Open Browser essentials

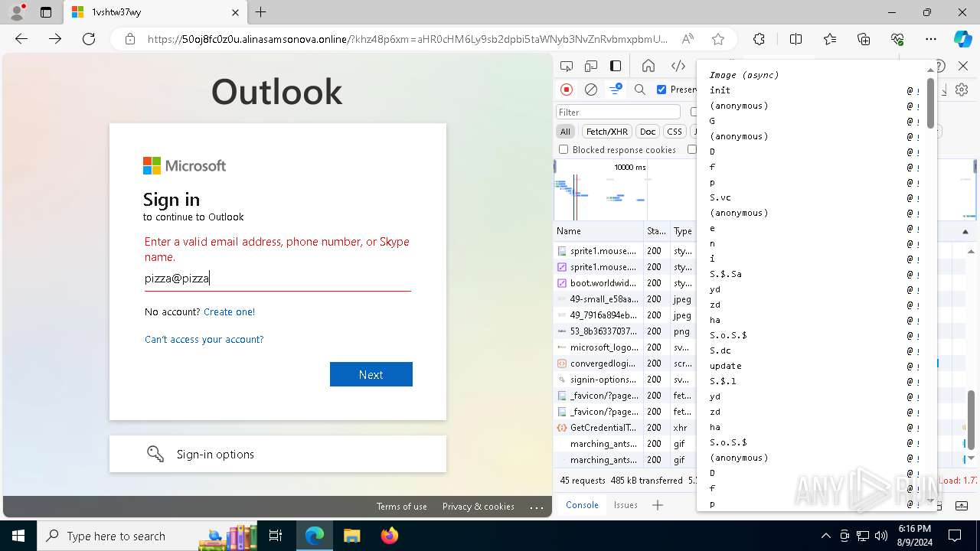pyautogui.click(x=897, y=39)
